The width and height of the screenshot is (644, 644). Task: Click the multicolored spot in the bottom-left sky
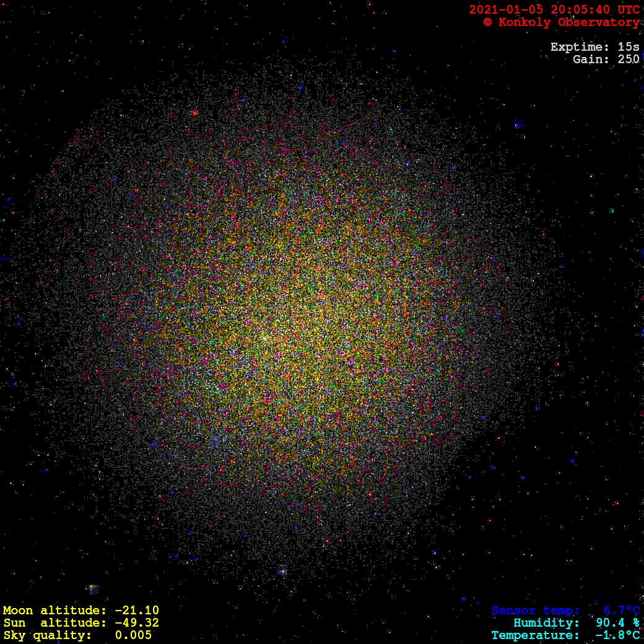pos(93,588)
